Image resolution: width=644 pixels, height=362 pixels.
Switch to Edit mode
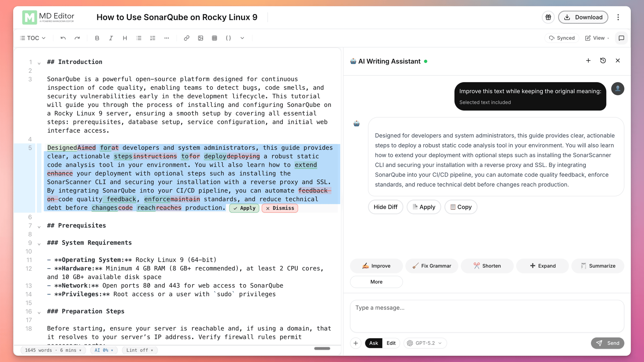point(391,343)
